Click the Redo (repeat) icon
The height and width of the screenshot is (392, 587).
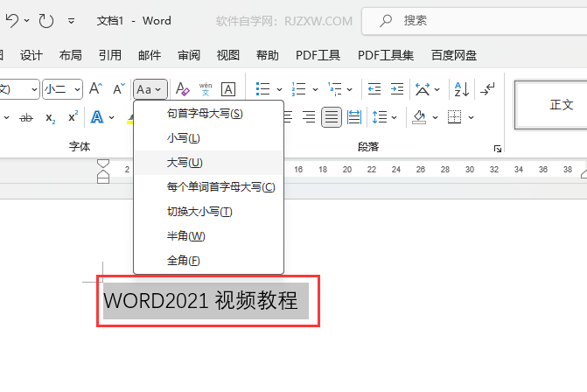[46, 21]
